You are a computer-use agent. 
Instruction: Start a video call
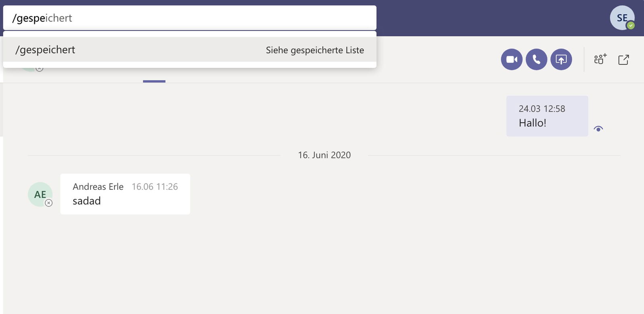click(x=512, y=60)
